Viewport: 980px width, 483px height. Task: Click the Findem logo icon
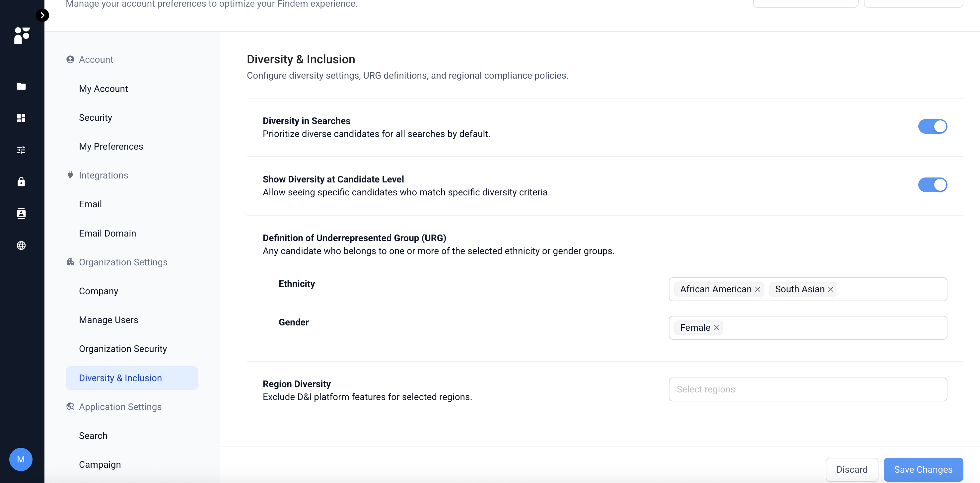tap(22, 35)
